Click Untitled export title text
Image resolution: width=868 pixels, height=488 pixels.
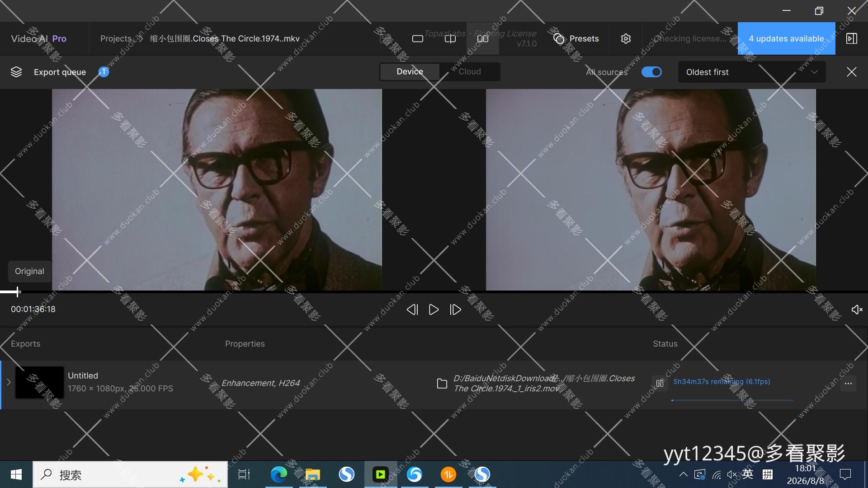[83, 375]
